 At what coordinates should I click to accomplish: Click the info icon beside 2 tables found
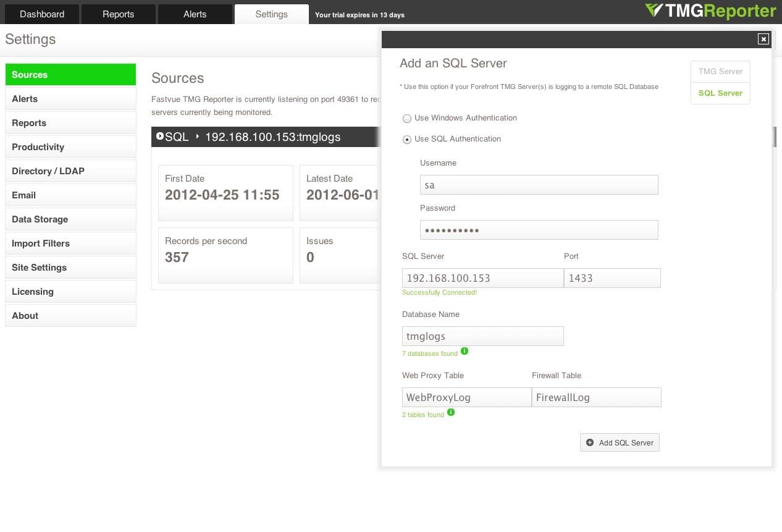click(451, 412)
